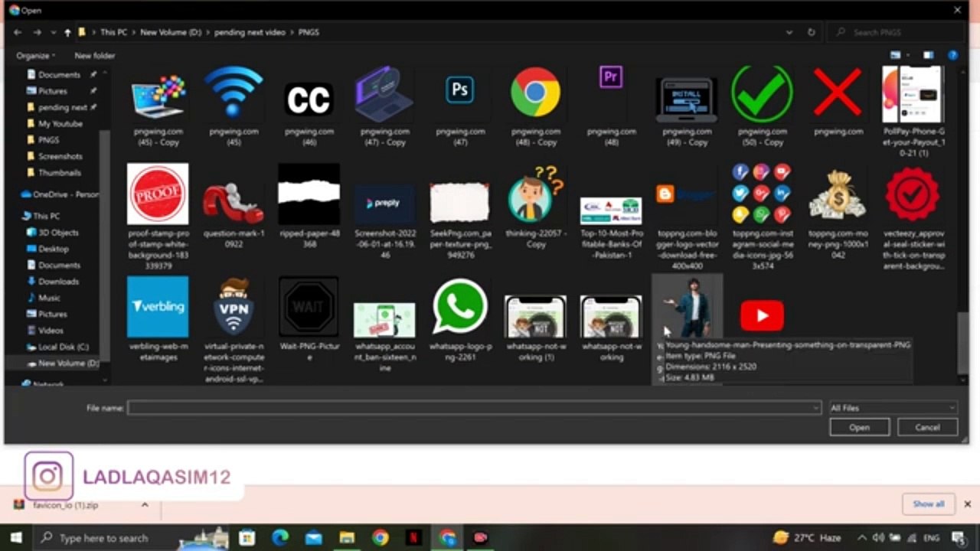Open the All Files type dropdown

[x=893, y=408]
